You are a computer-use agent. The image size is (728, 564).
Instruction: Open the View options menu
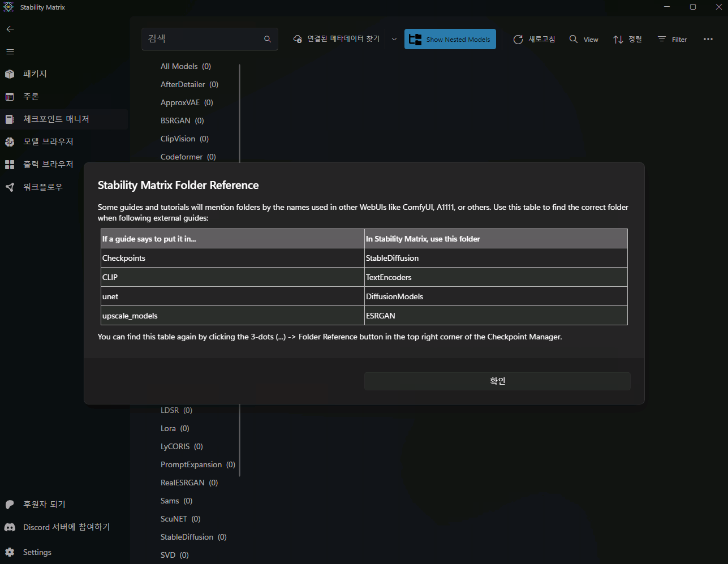[x=584, y=39]
